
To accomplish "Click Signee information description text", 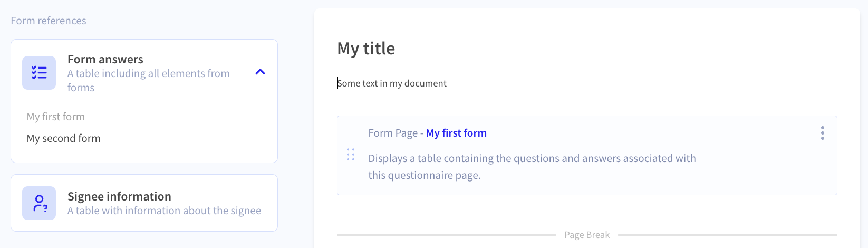I will click(x=164, y=211).
